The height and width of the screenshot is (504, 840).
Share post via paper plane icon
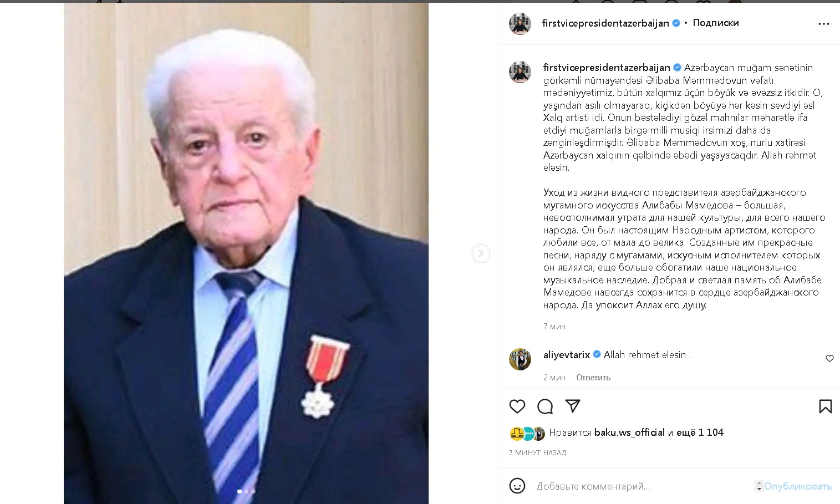coord(572,406)
